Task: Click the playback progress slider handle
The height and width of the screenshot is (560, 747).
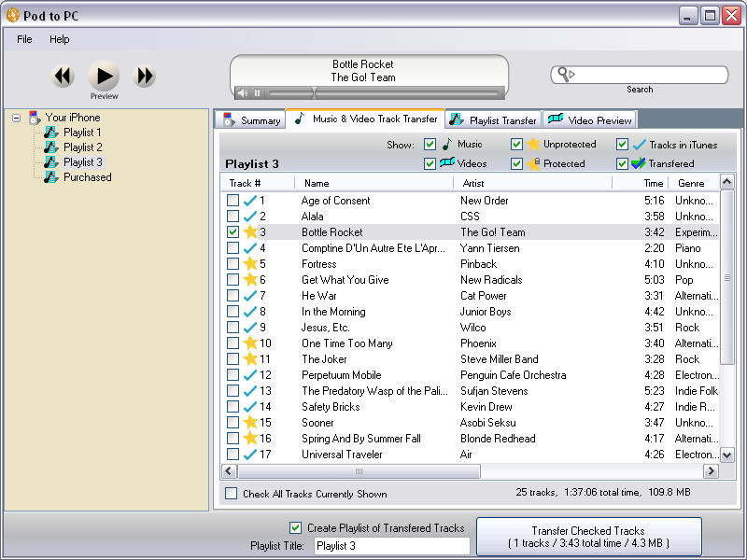Action: point(314,92)
